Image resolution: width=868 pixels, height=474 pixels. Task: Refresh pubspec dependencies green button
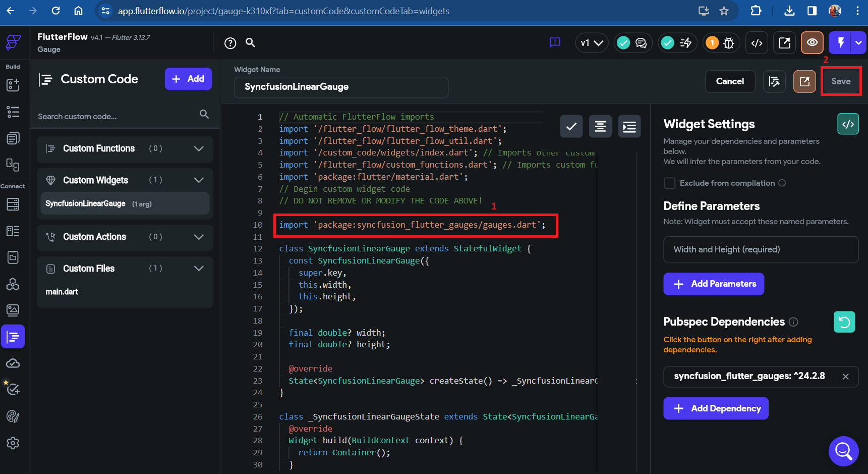click(x=844, y=322)
